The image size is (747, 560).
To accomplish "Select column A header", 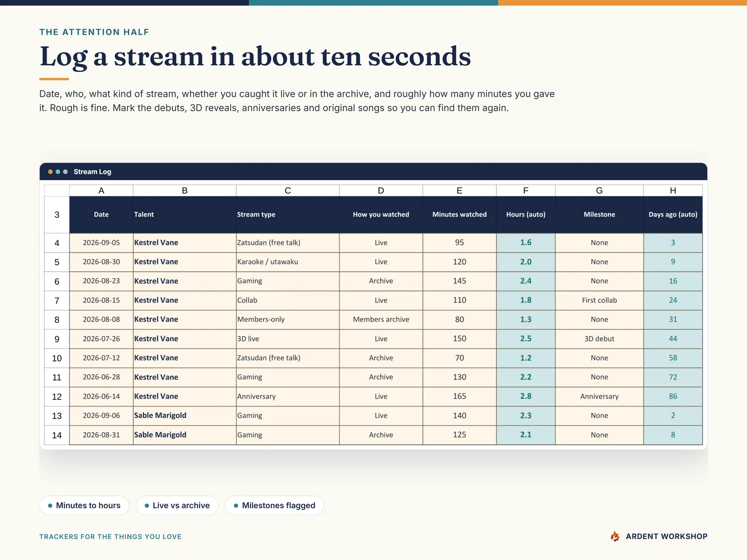I will pos(101,190).
